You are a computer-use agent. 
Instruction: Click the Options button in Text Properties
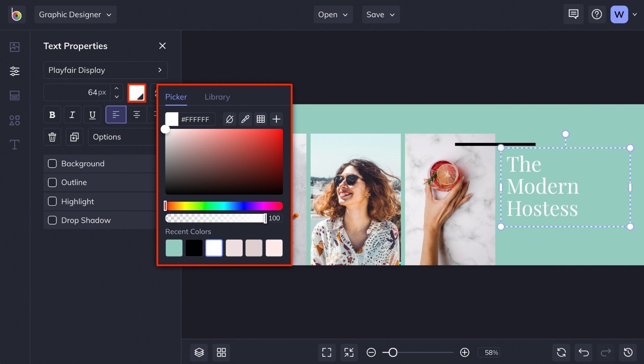tap(107, 136)
